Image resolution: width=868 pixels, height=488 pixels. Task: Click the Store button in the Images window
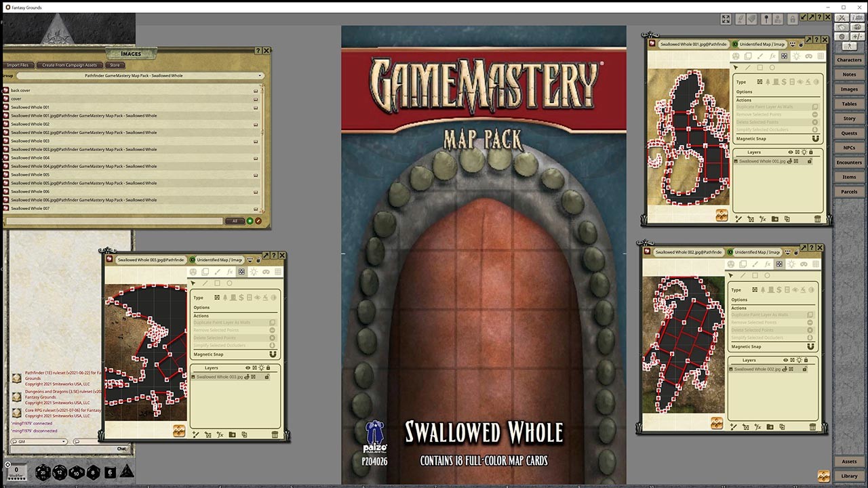[114, 65]
